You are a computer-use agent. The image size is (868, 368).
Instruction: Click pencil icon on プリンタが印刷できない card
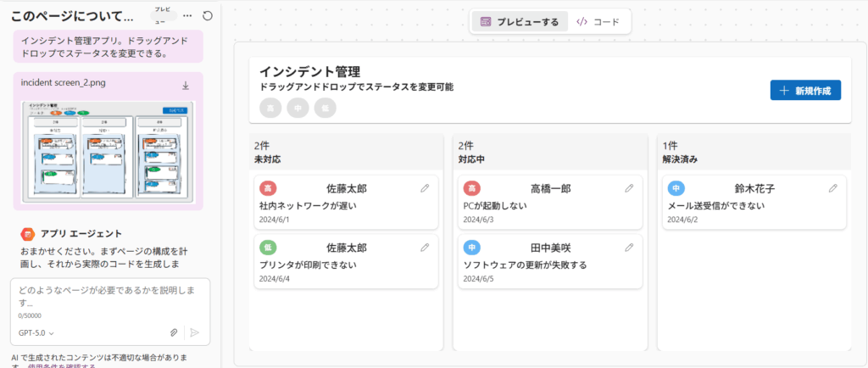point(425,248)
